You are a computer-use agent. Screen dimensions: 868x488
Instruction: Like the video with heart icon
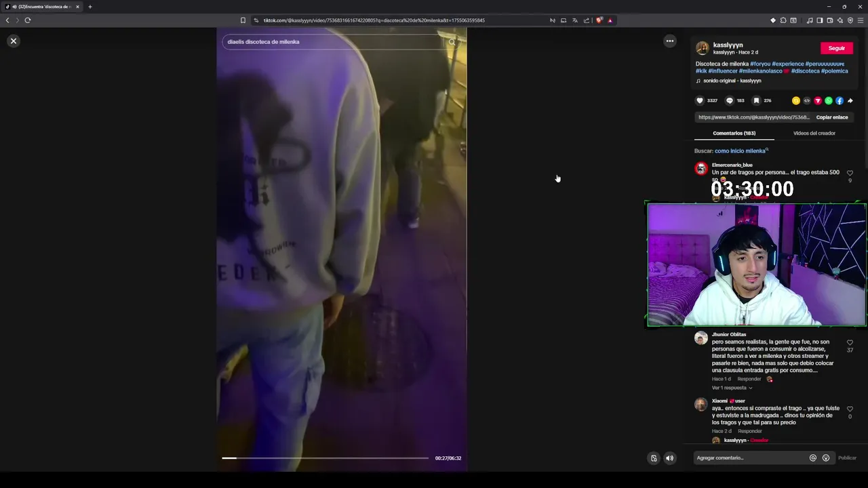click(x=700, y=101)
